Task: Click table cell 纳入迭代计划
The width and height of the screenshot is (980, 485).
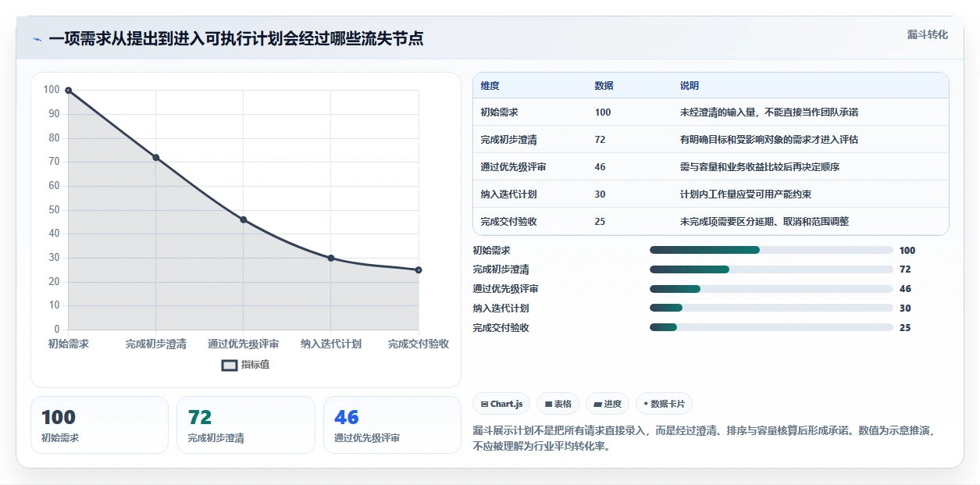Action: point(509,194)
